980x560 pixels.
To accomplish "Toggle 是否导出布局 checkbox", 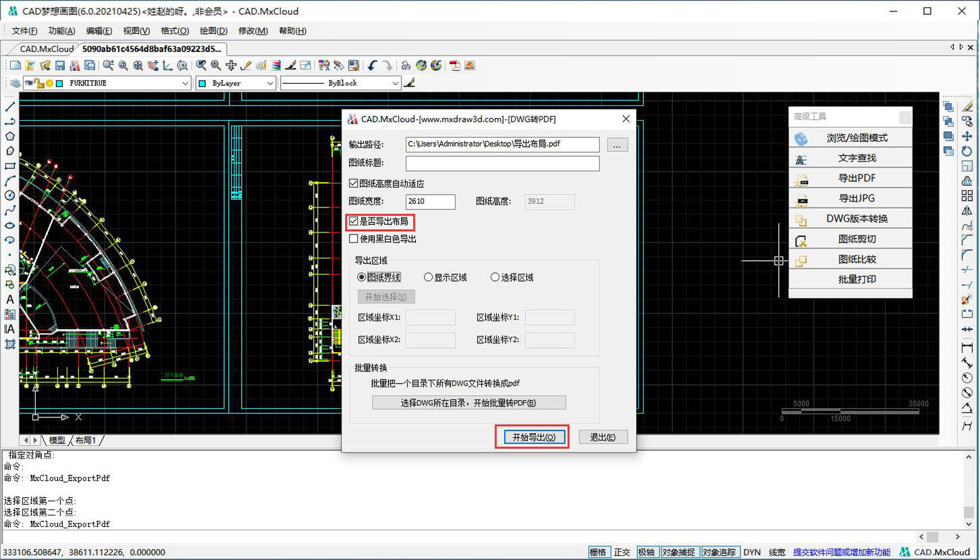I will point(353,221).
